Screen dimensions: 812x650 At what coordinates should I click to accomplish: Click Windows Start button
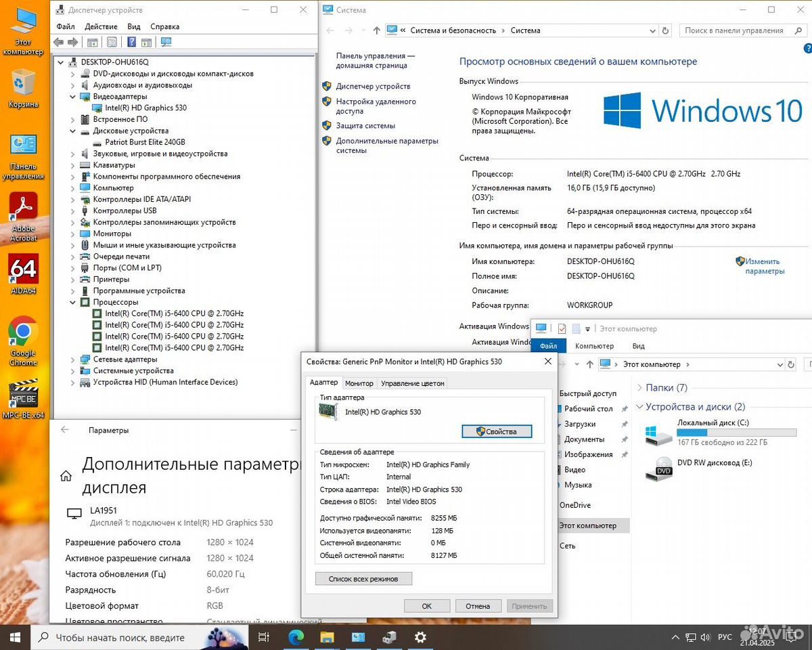point(15,637)
